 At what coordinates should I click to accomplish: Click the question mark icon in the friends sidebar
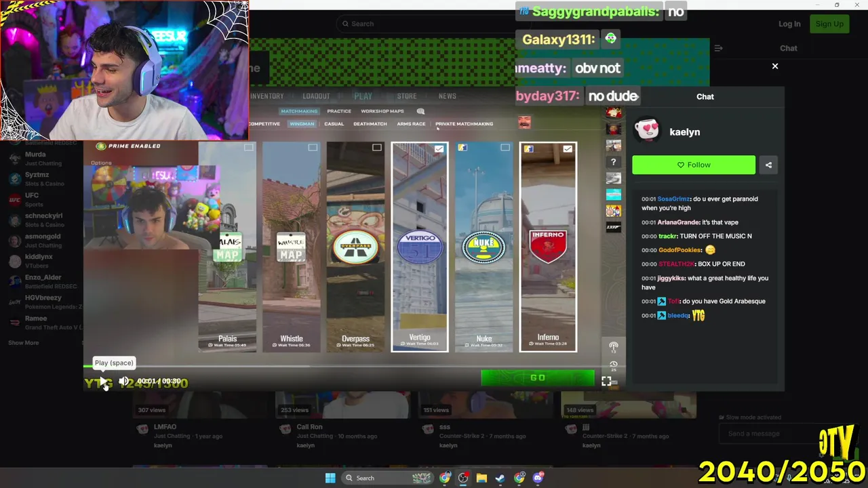613,162
